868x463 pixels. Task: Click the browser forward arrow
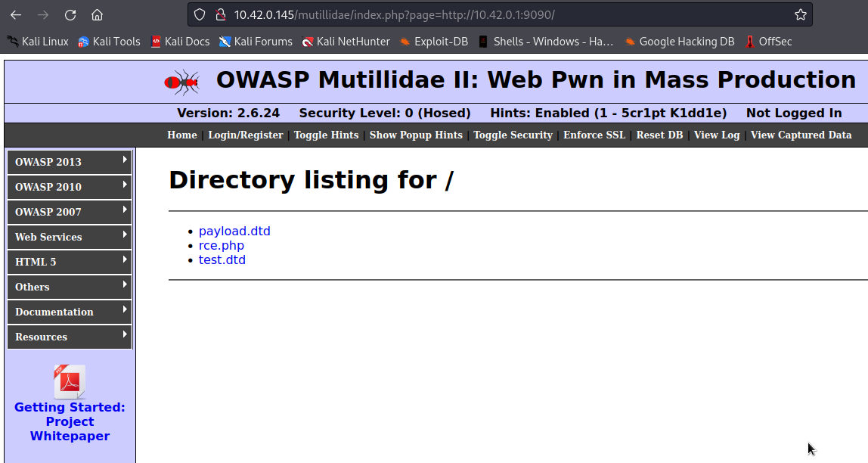point(42,15)
